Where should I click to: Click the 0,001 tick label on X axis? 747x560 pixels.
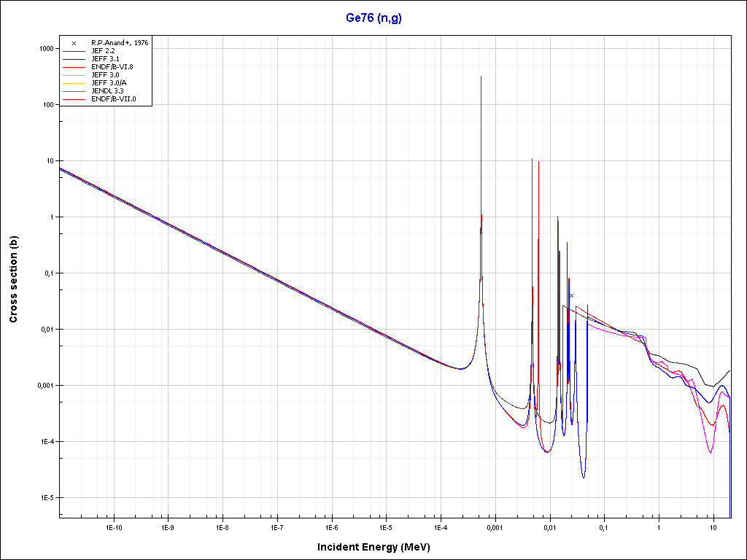point(495,526)
